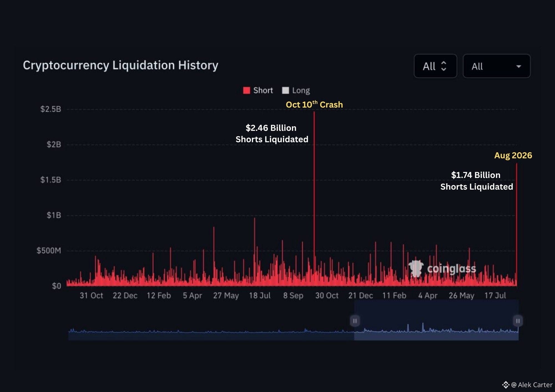Viewport: 555px width, 392px height.
Task: Select the "4 Apr" x-axis date label
Action: [x=428, y=296]
